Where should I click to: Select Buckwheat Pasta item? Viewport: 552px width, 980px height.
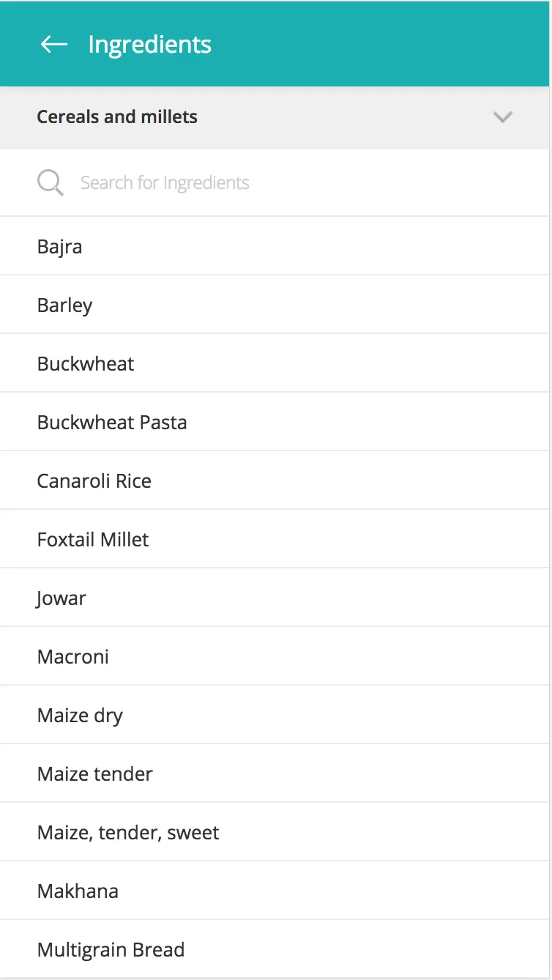112,423
